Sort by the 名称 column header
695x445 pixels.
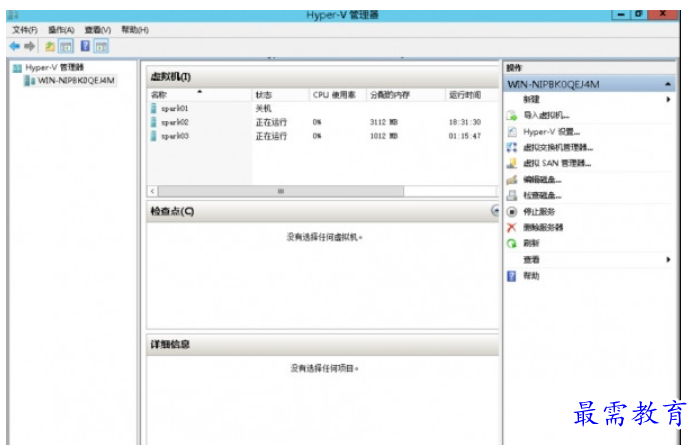200,94
